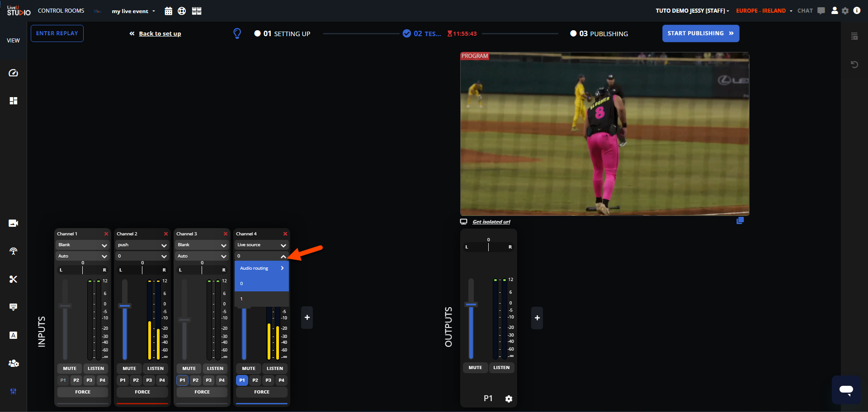Click the audio mixer icon in sidebar
868x412 pixels.
[13, 391]
